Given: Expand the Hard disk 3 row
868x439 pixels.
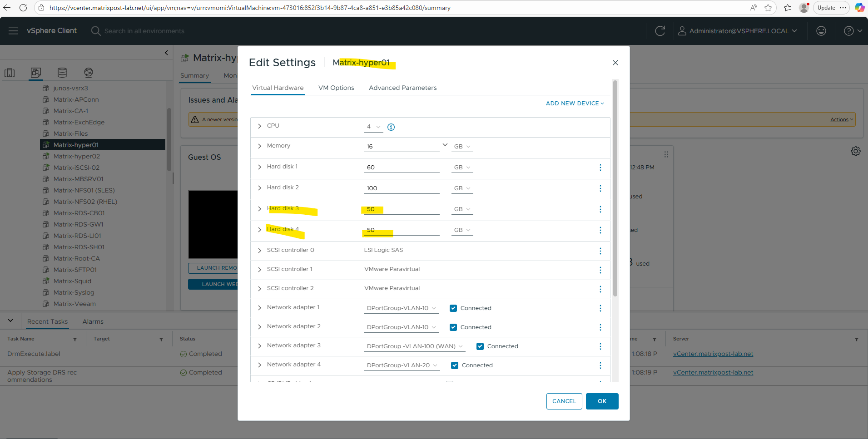Looking at the screenshot, I should pyautogui.click(x=260, y=209).
